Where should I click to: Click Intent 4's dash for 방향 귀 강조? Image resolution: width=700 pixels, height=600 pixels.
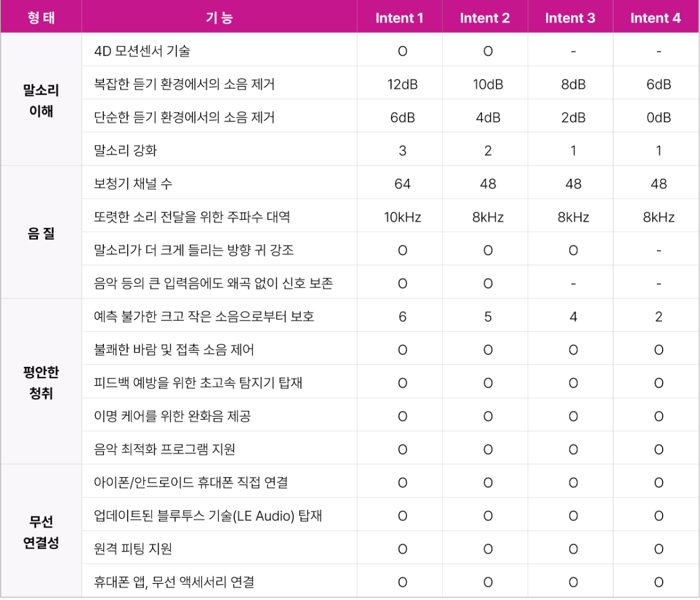coord(658,250)
